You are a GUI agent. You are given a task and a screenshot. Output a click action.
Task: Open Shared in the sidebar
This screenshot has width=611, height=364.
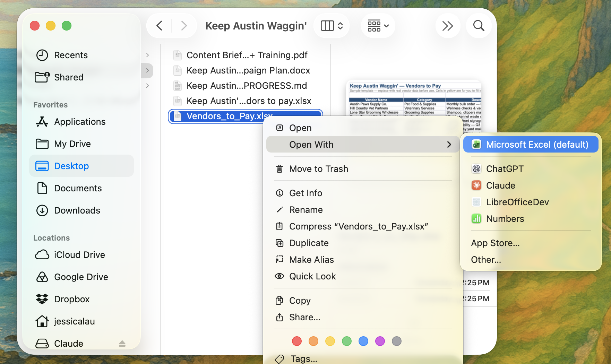[81, 77]
